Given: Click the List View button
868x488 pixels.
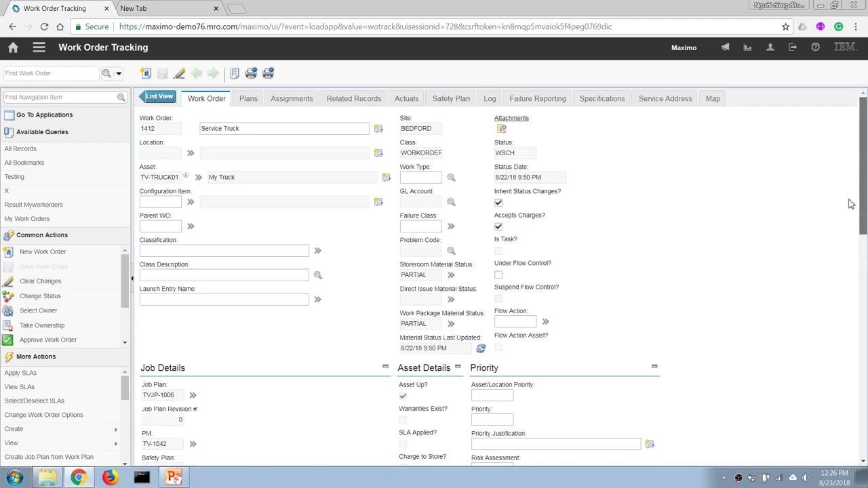Looking at the screenshot, I should 158,97.
